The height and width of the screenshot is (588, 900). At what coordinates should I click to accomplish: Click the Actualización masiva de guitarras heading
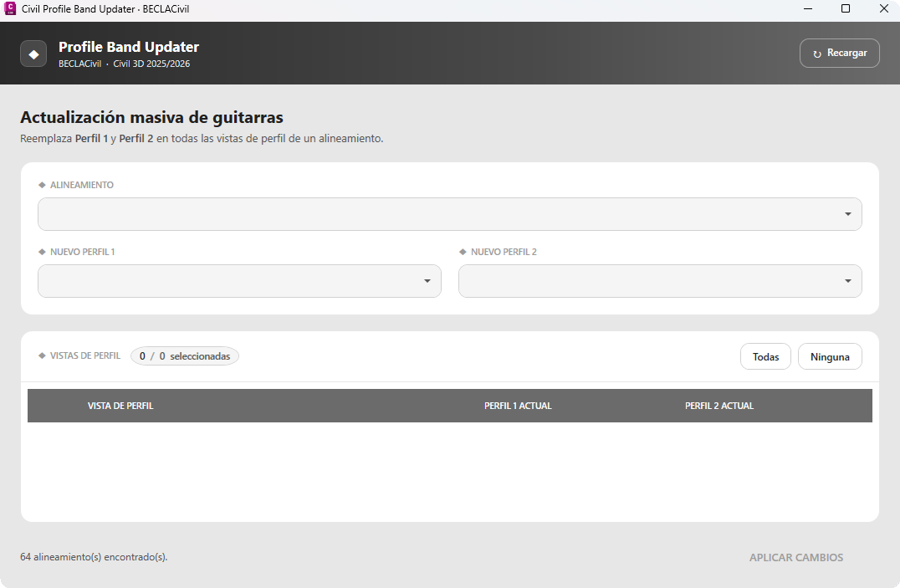[151, 117]
